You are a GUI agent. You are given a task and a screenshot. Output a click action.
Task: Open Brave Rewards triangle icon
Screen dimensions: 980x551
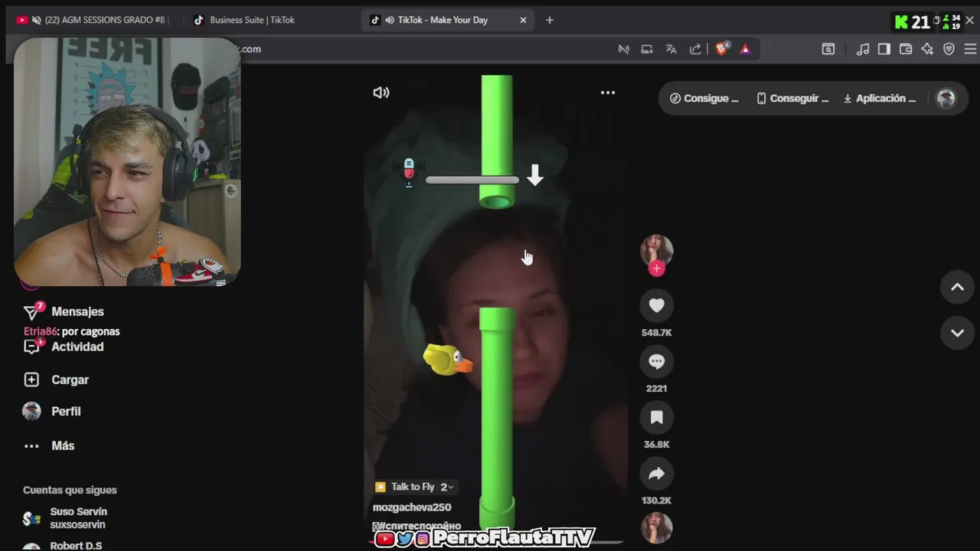745,49
